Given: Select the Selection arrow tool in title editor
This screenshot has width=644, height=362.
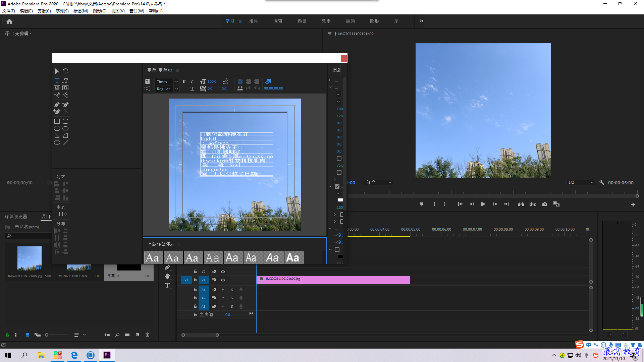Looking at the screenshot, I should [57, 71].
